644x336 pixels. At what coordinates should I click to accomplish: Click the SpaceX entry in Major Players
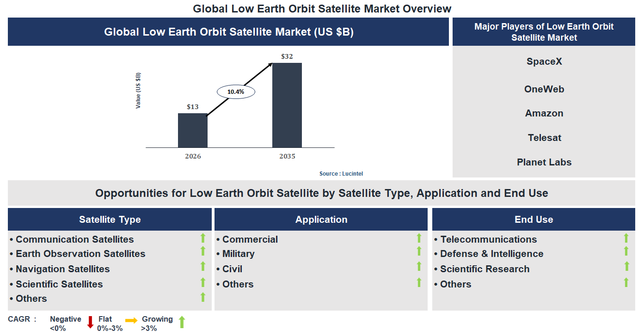tap(544, 61)
